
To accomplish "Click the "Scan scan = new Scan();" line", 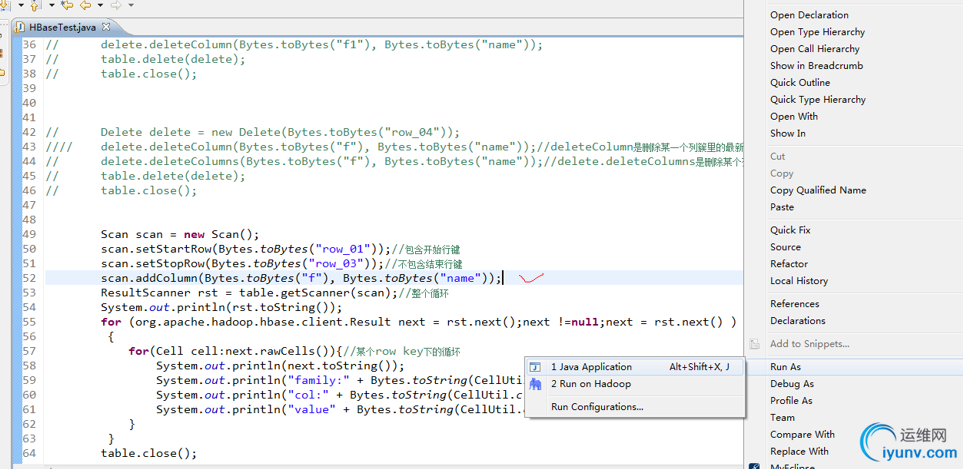I will [180, 234].
